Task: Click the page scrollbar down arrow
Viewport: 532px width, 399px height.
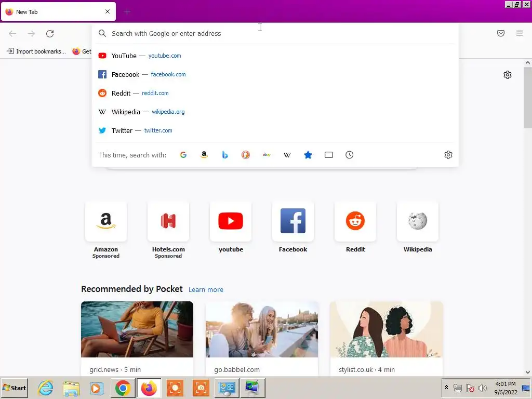Action: coord(528,372)
